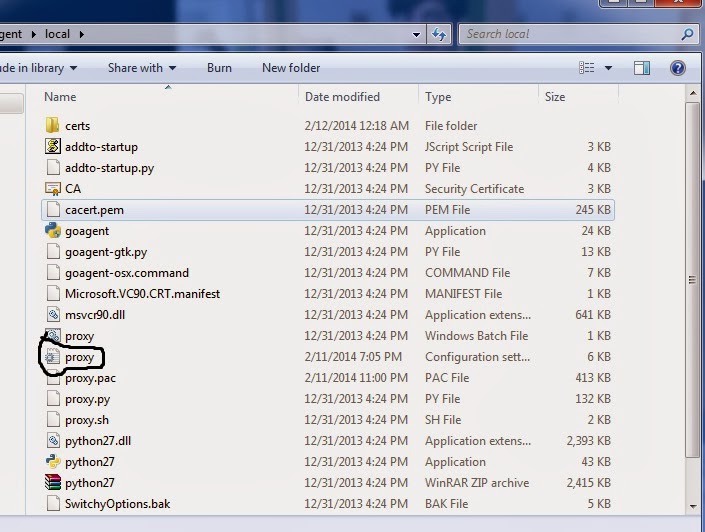Click the SH File type cell

click(x=443, y=420)
